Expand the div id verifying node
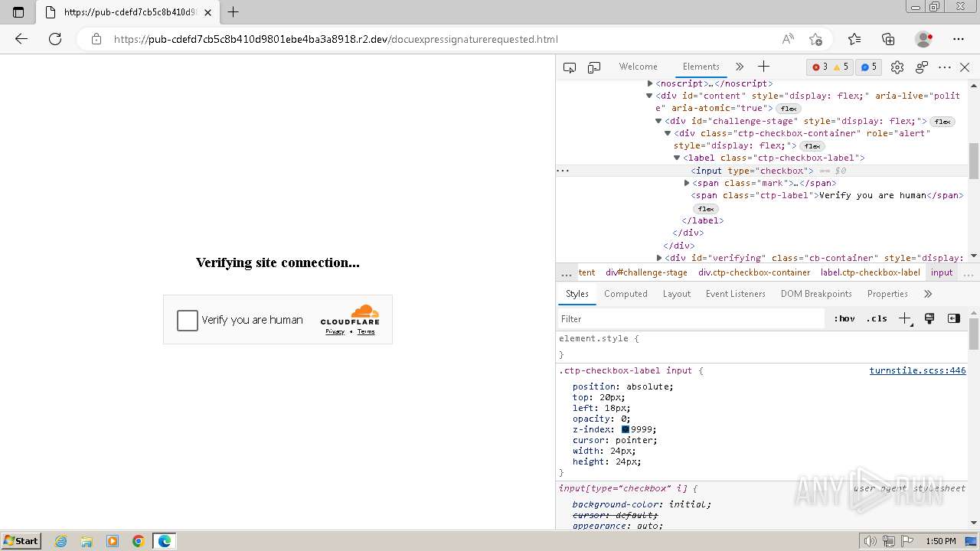 (659, 258)
